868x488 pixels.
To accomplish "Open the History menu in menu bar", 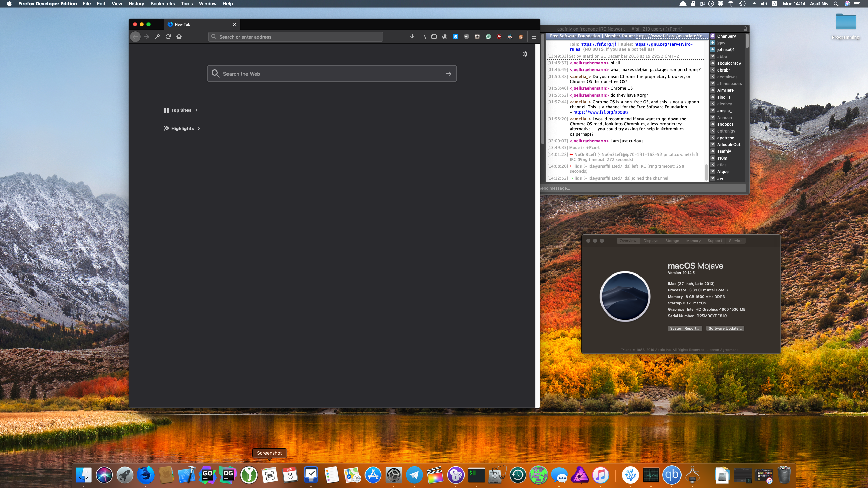I will coord(136,4).
